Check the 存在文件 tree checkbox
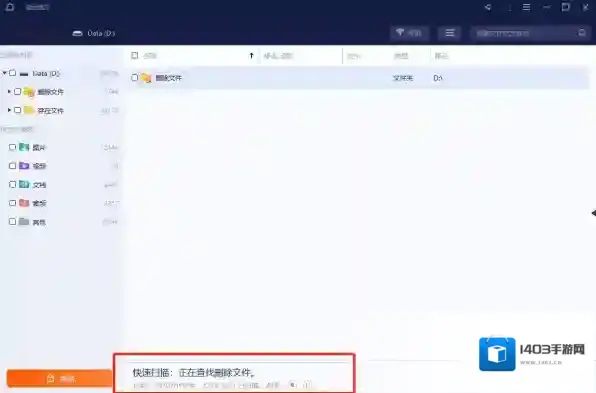Viewport: 596px width, 393px height. (x=17, y=110)
